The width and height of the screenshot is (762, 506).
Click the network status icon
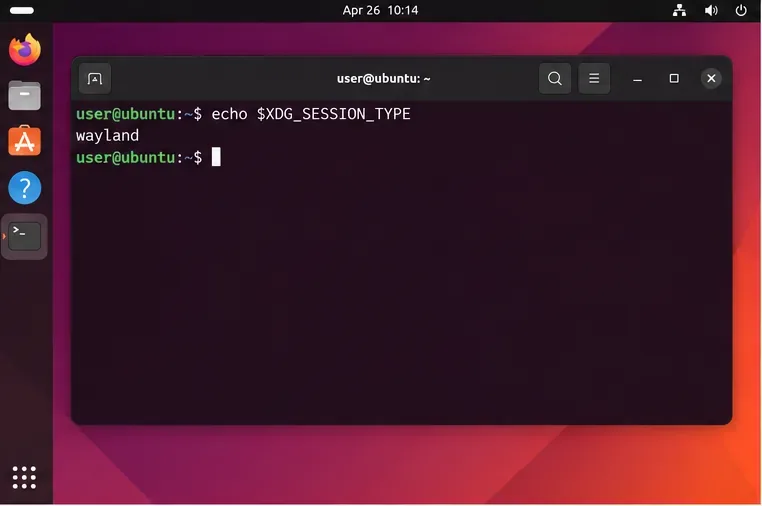click(679, 10)
